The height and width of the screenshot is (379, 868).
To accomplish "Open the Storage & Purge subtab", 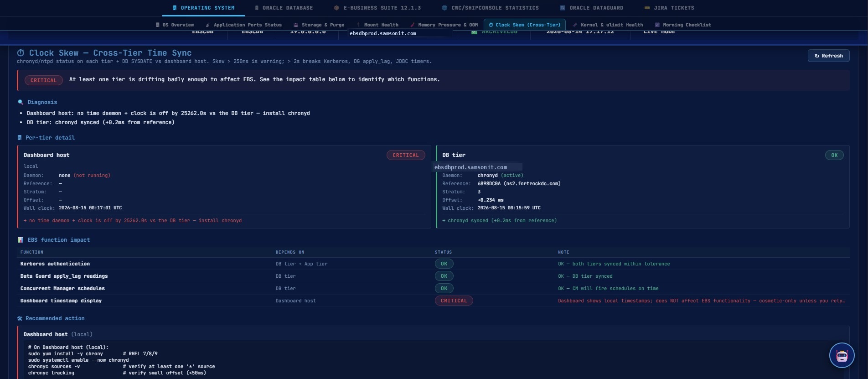I will click(319, 25).
